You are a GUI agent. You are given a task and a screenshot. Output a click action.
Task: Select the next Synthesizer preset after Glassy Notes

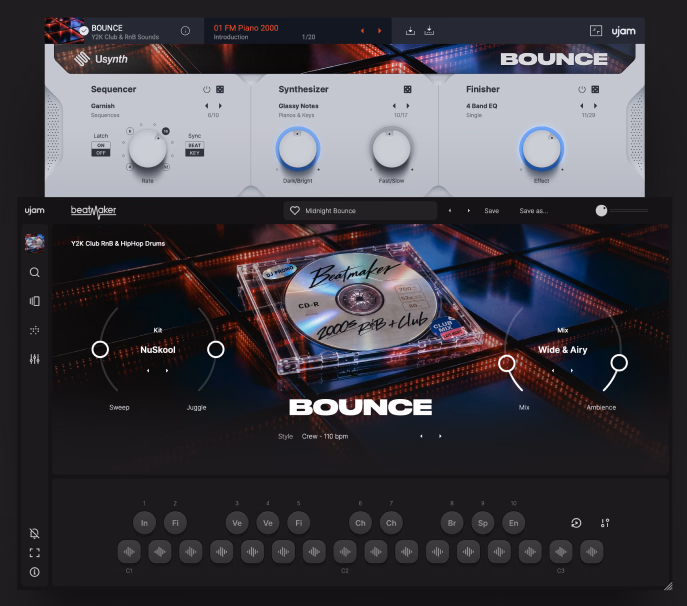tap(407, 106)
